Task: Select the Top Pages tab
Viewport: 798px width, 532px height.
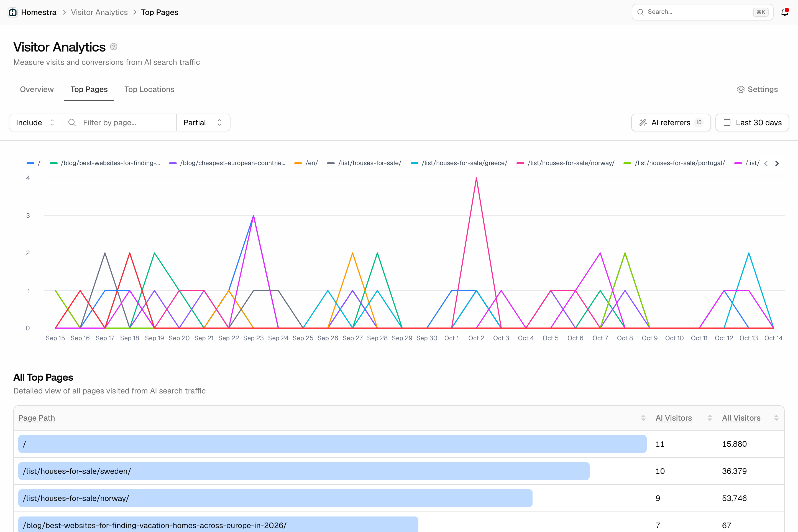Action: click(x=89, y=89)
